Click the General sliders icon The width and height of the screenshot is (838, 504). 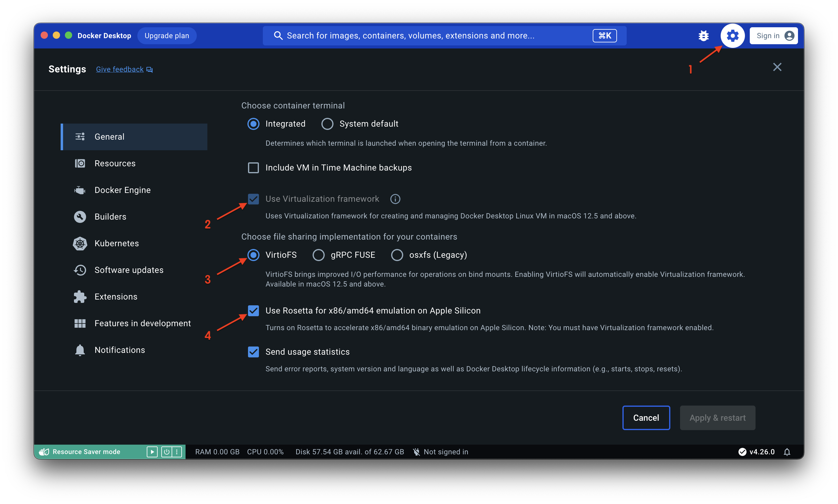coord(80,137)
